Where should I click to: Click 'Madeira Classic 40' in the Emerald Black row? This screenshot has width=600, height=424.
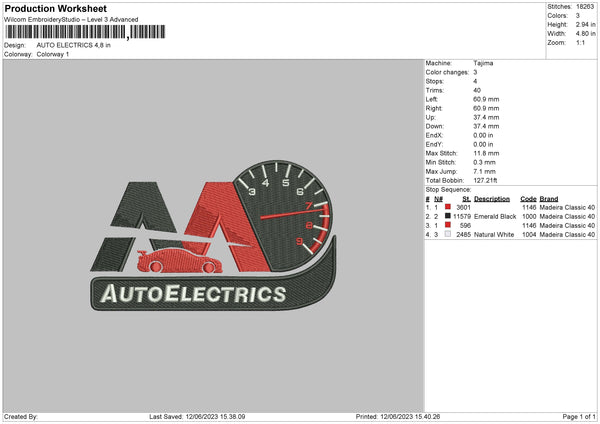[567, 217]
